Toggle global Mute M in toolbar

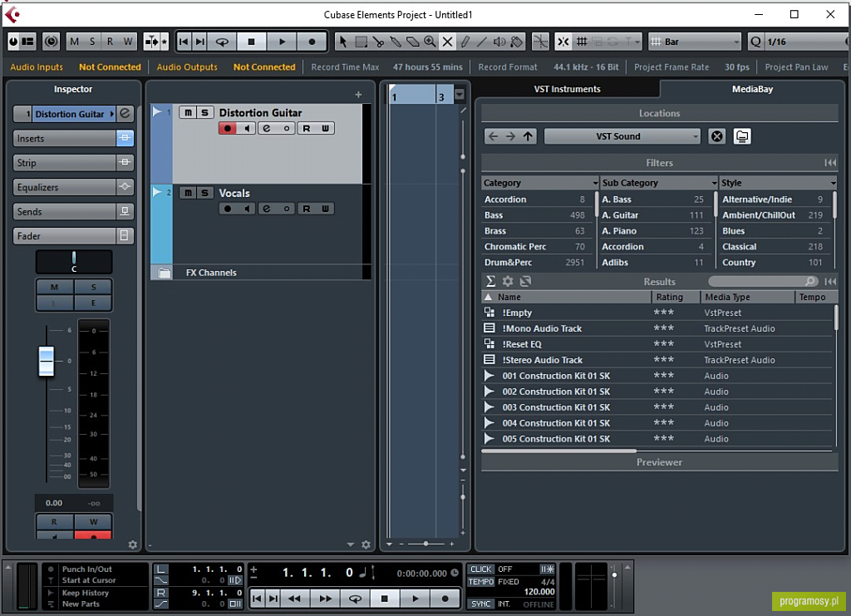point(74,42)
